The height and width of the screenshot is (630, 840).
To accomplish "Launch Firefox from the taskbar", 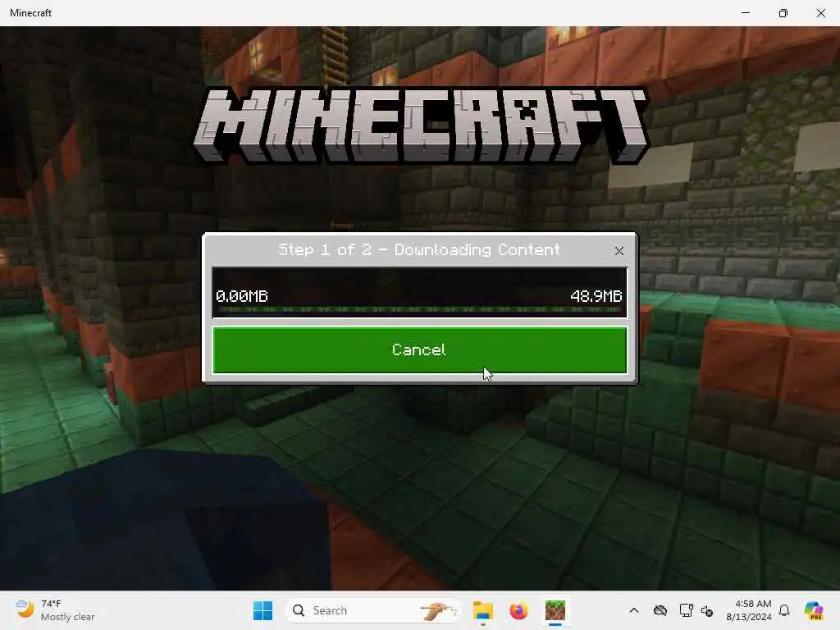I will pos(518,610).
